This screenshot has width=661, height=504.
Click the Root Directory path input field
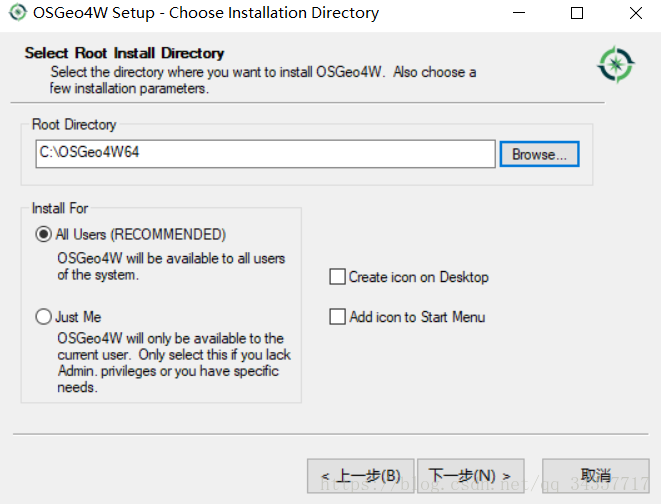(266, 154)
